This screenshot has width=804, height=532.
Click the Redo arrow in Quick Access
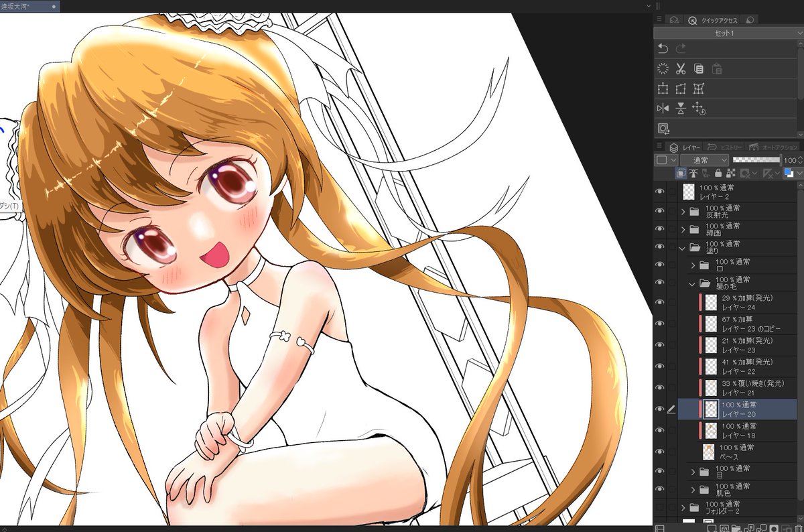pos(681,49)
